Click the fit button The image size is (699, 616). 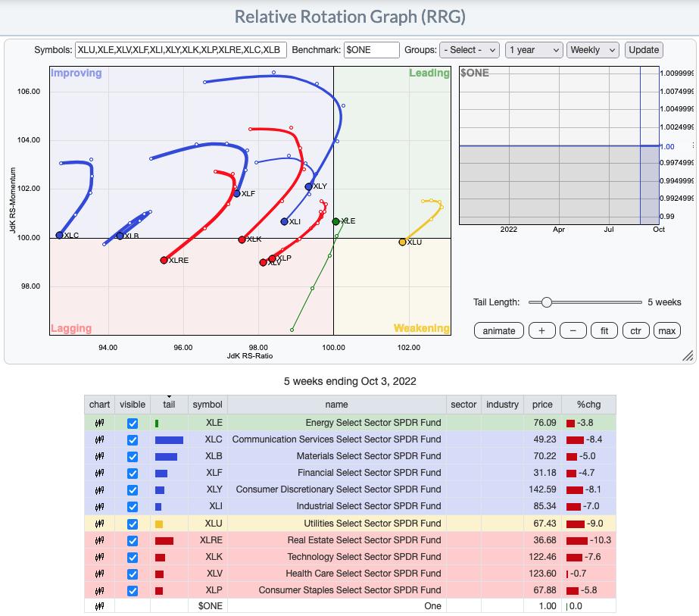(x=604, y=330)
